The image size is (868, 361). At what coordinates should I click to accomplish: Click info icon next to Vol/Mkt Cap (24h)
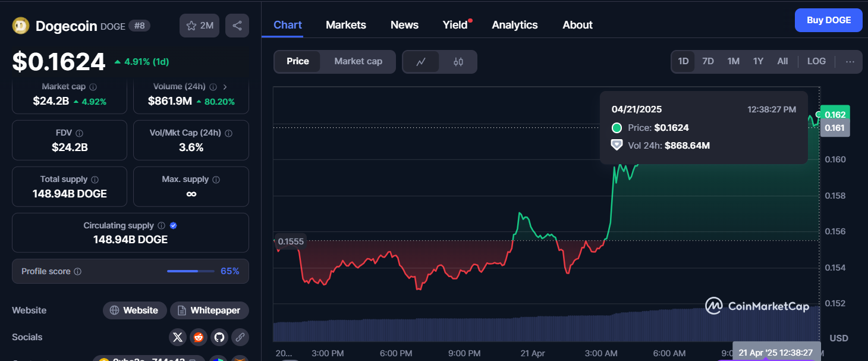coord(229,133)
